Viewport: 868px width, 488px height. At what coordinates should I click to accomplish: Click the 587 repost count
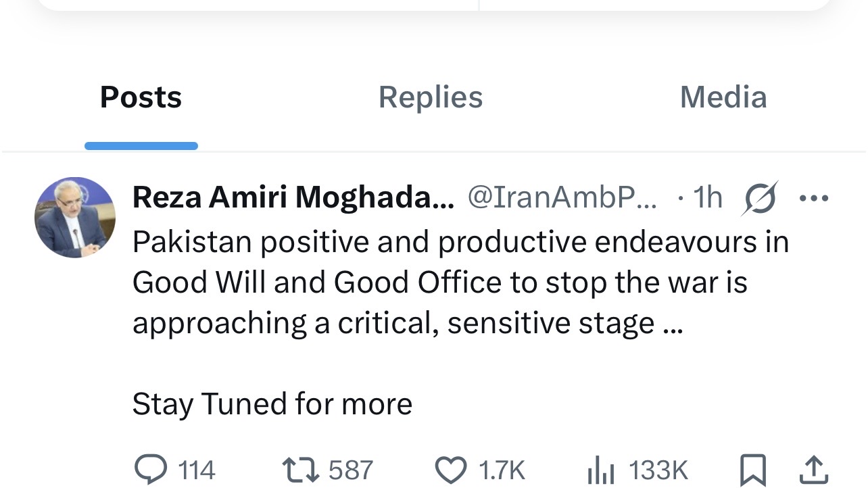click(351, 470)
